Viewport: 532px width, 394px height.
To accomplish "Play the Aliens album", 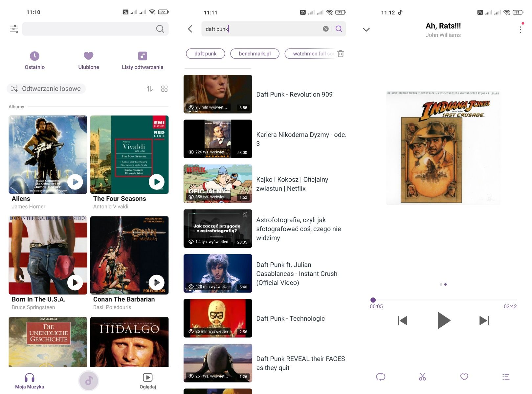I will click(75, 182).
